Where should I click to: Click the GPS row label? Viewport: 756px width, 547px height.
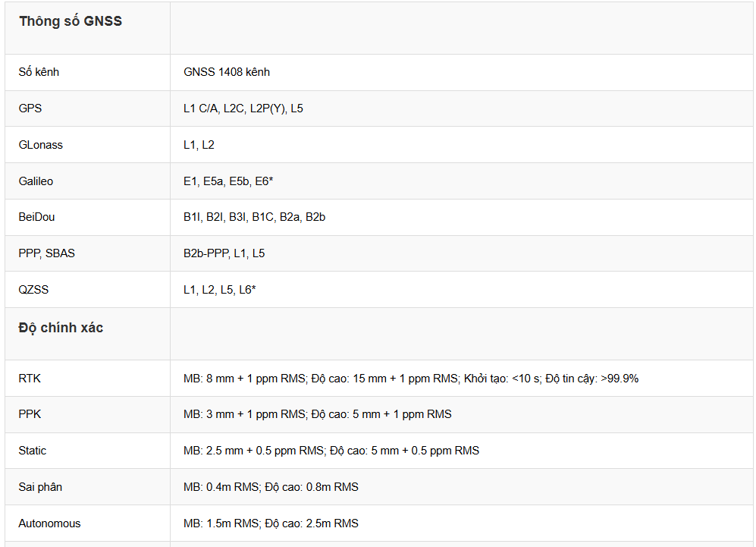30,108
